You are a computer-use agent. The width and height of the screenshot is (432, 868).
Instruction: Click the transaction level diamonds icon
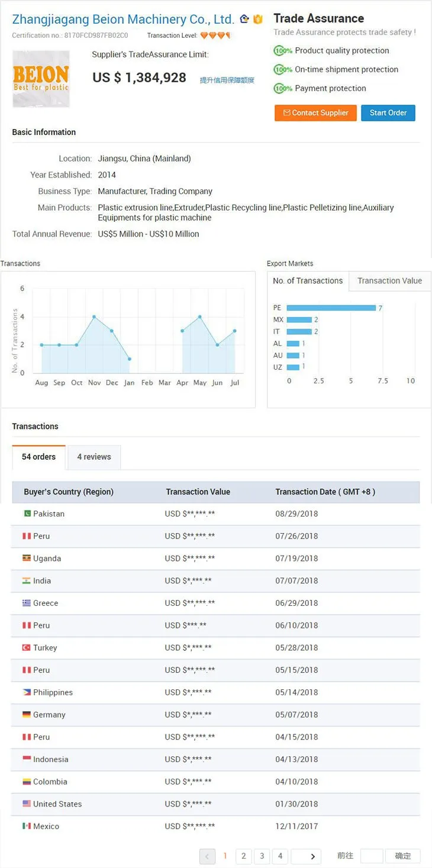click(x=215, y=36)
